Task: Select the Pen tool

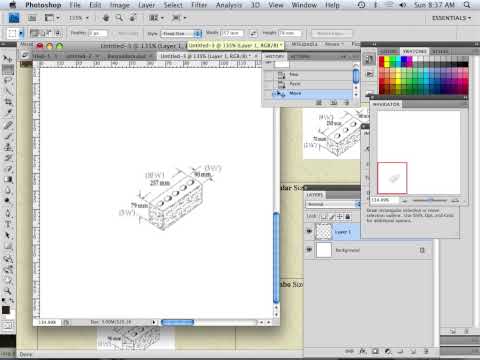Action: [7, 213]
